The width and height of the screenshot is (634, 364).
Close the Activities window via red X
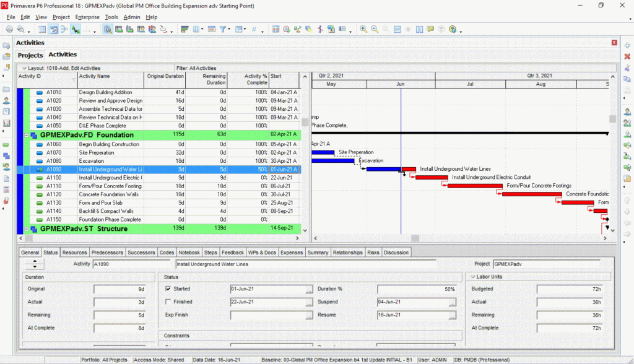pos(614,43)
